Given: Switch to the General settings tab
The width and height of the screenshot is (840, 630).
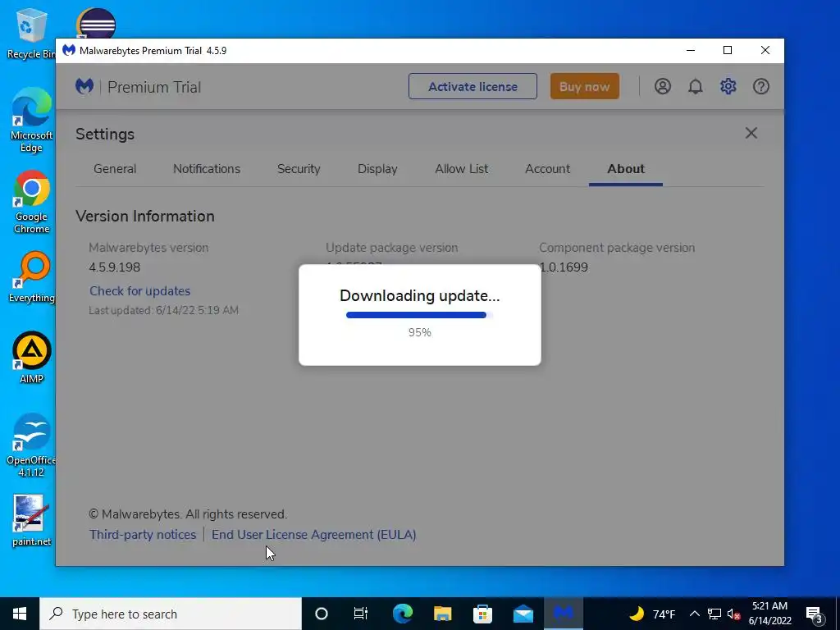Looking at the screenshot, I should point(115,169).
